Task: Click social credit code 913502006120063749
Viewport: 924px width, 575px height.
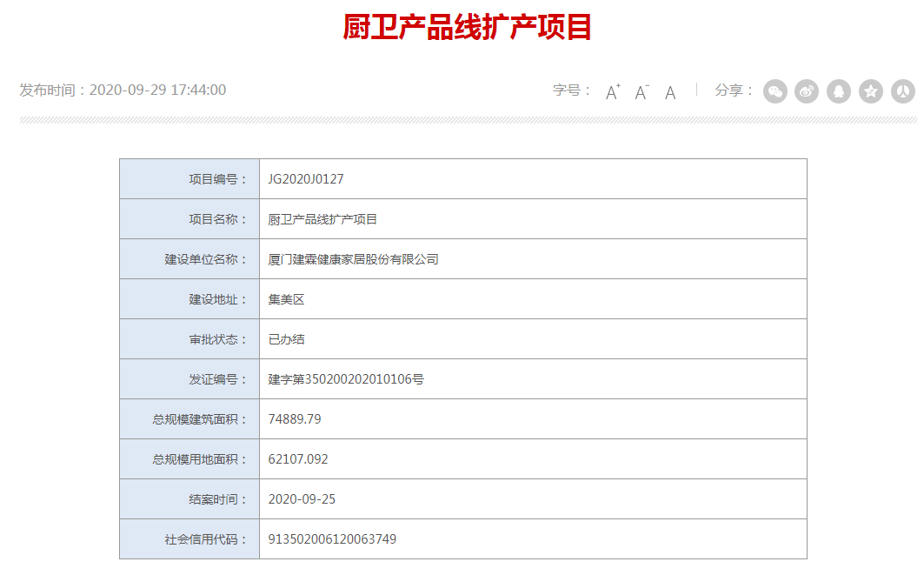Action: 332,539
